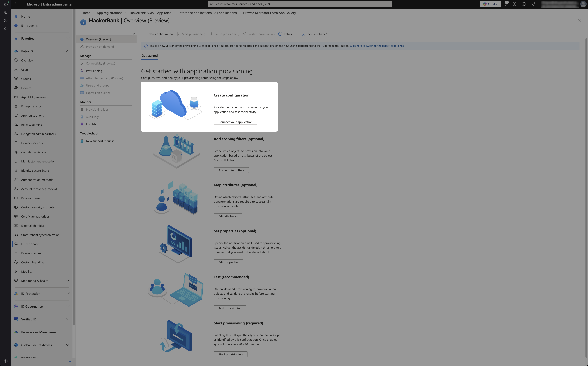Click the Home icon in sidebar
This screenshot has height=366, width=588.
click(x=16, y=16)
